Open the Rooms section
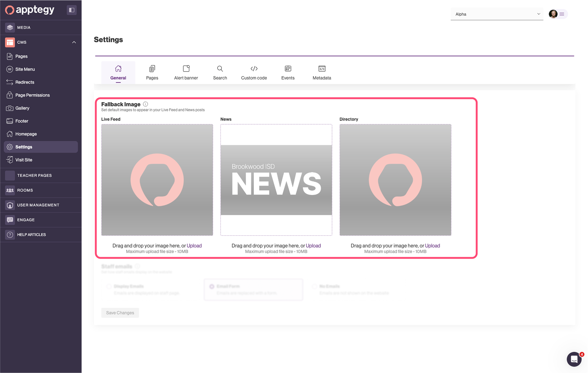Viewport: 588px width, 373px height. (x=41, y=190)
